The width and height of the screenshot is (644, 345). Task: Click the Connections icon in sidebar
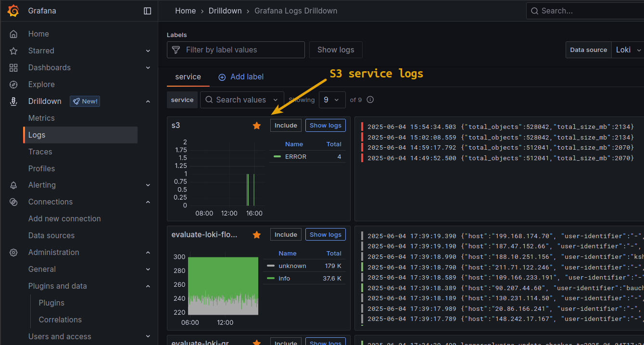click(x=13, y=202)
